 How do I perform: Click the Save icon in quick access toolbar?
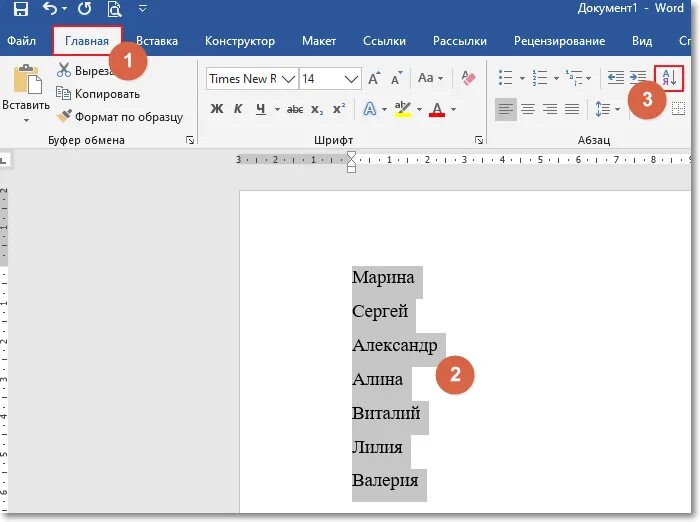21,8
